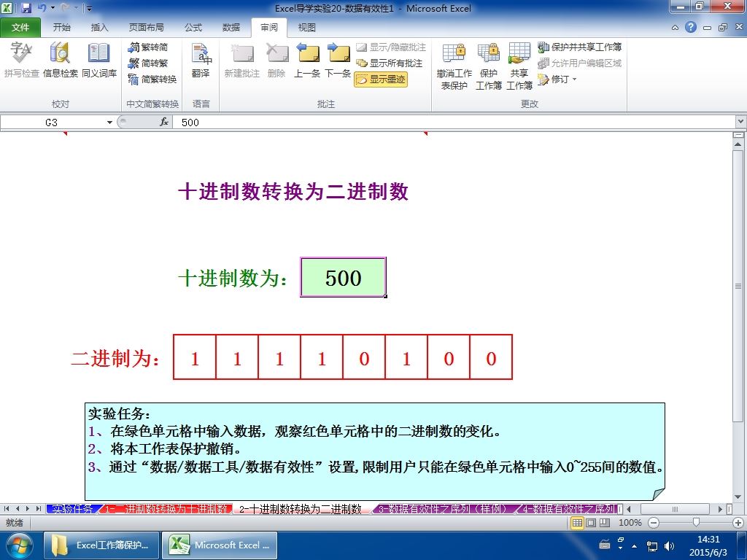Open the 简繁转换 conversion dialog
747x560 pixels.
point(152,79)
